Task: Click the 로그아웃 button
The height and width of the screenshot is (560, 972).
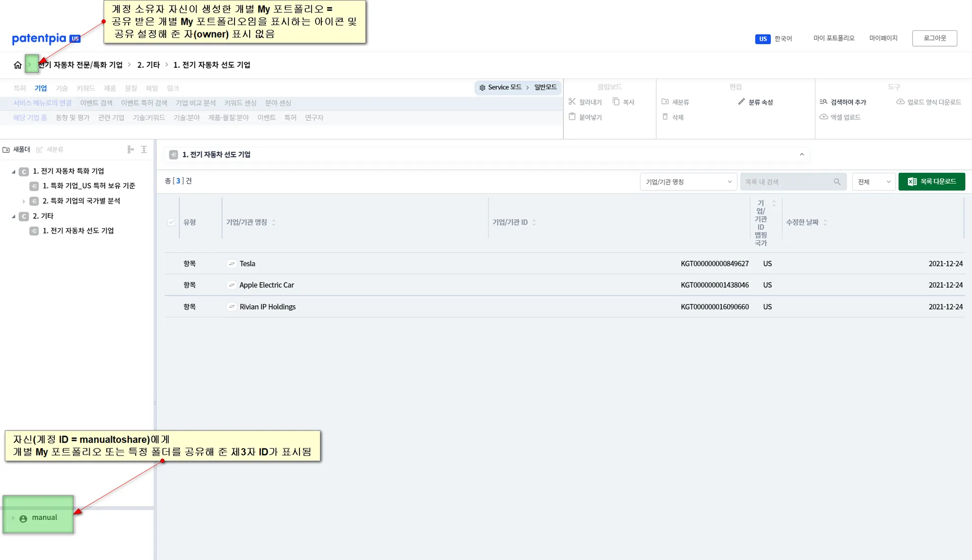Action: click(934, 38)
